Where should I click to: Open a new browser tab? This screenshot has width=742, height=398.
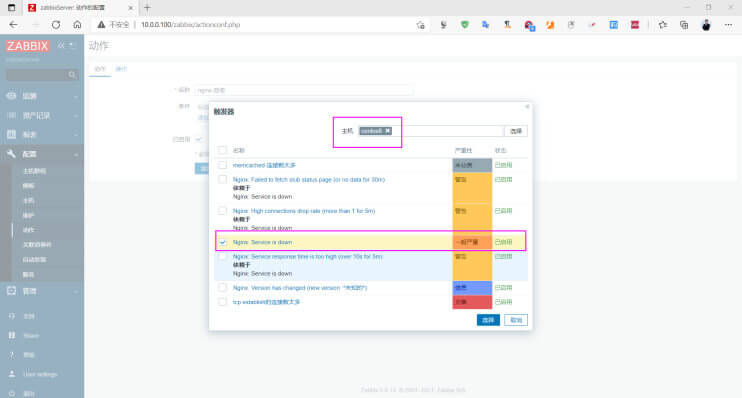[147, 8]
